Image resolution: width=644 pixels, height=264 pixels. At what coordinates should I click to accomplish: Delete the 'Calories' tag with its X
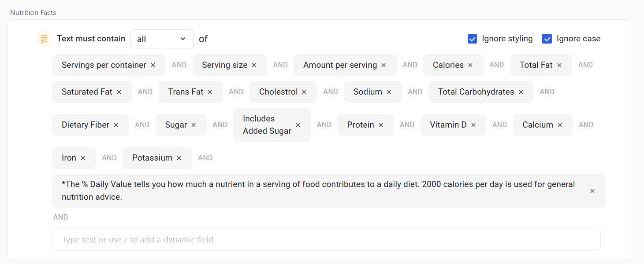point(470,65)
